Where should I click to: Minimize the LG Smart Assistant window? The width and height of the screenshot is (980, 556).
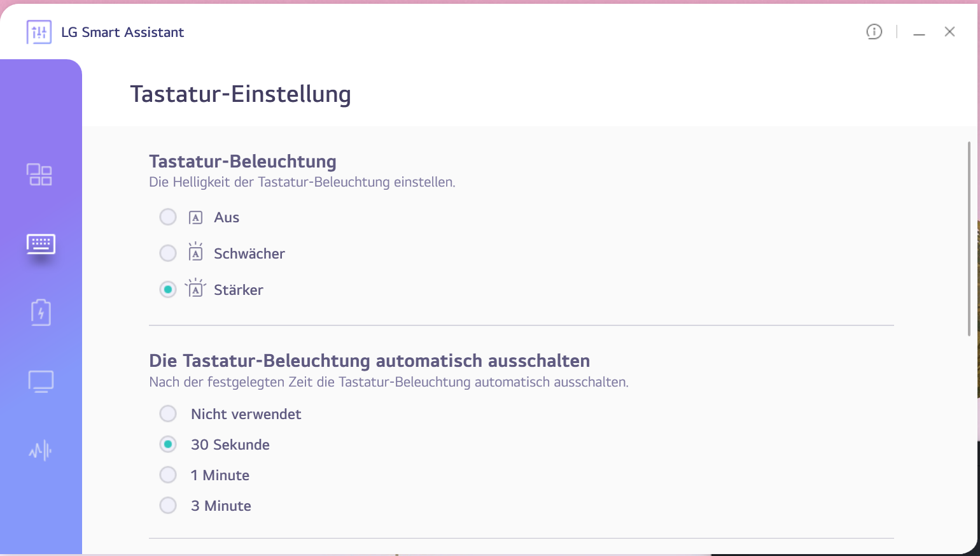[x=919, y=32]
